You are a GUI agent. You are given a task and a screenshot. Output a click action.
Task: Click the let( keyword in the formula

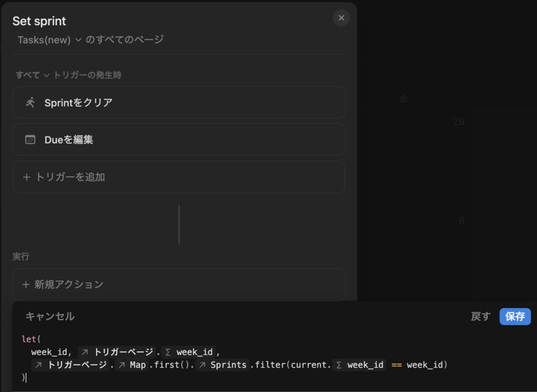click(x=31, y=339)
